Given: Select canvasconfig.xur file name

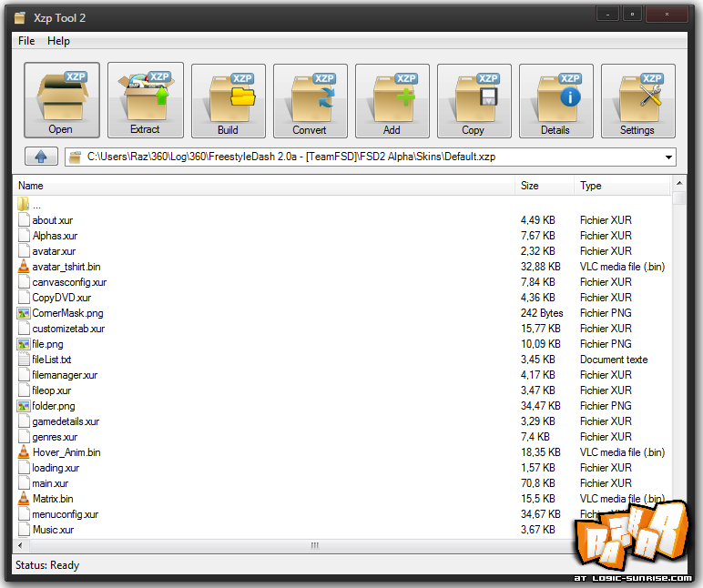Looking at the screenshot, I should pyautogui.click(x=69, y=282).
